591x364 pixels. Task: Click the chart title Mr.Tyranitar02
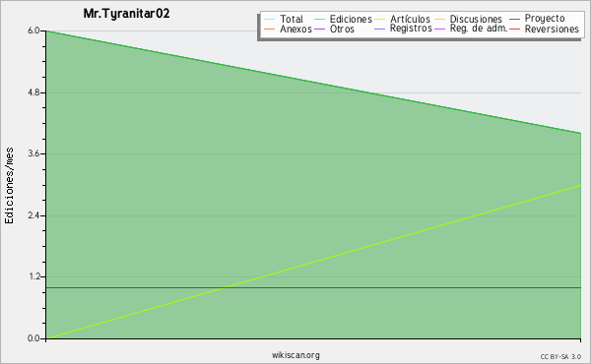126,14
